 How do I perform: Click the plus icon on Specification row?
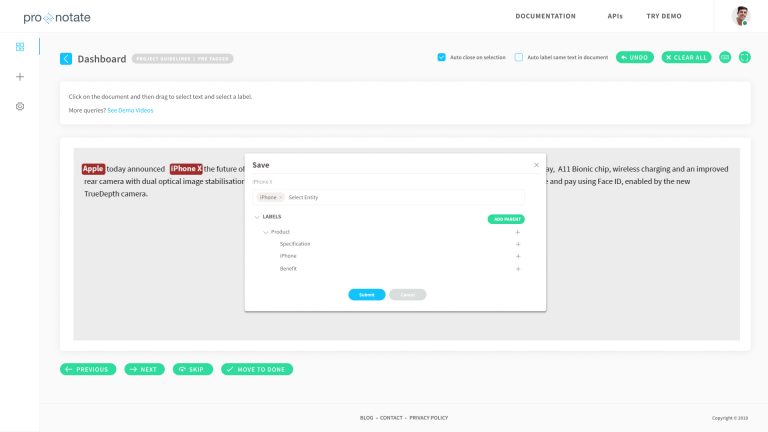coord(518,244)
